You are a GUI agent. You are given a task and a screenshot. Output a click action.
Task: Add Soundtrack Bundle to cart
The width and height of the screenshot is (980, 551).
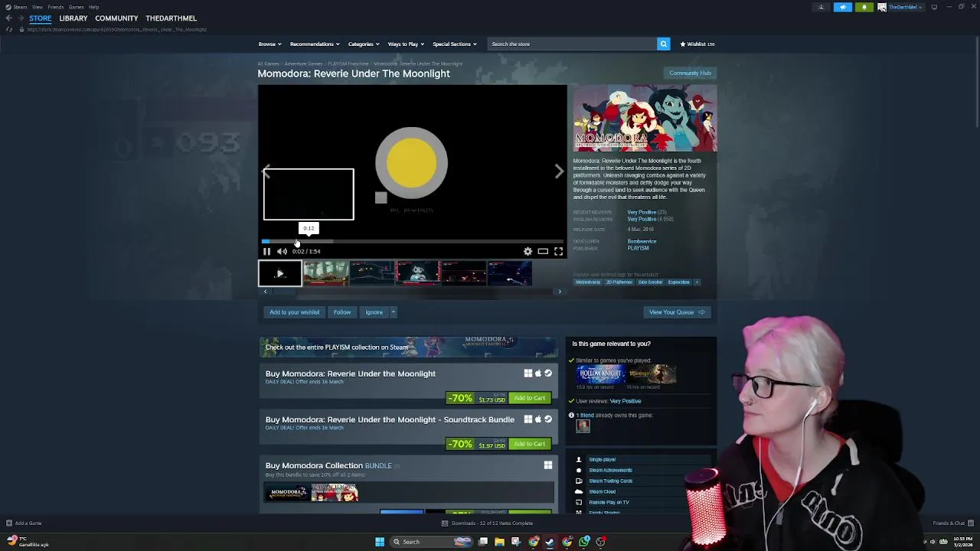pyautogui.click(x=530, y=444)
